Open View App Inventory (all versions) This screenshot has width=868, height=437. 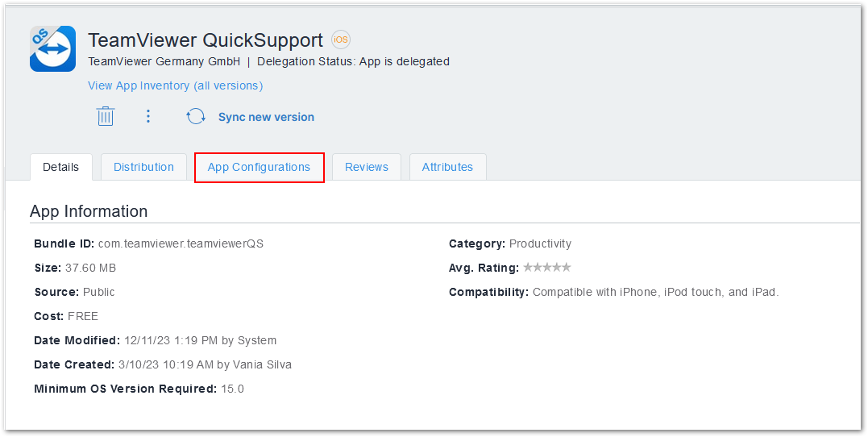176,85
